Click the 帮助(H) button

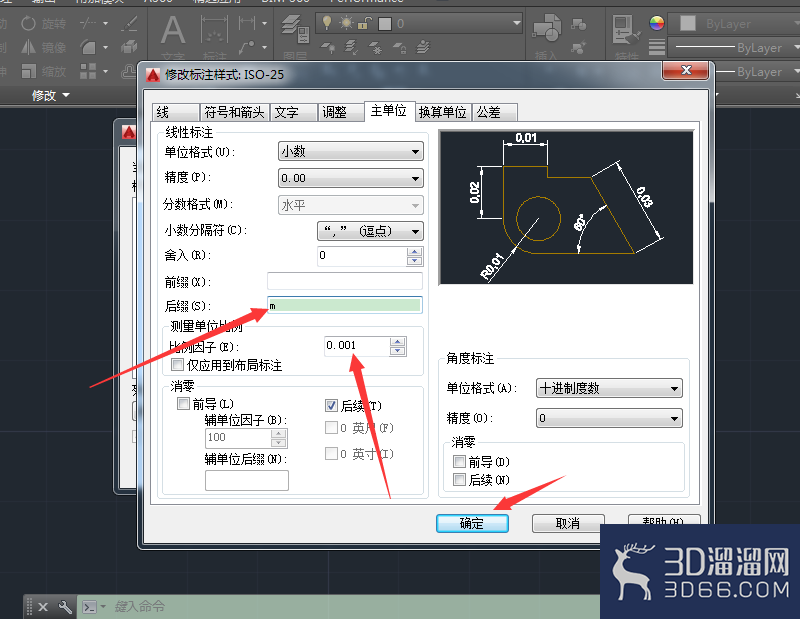coord(663,521)
